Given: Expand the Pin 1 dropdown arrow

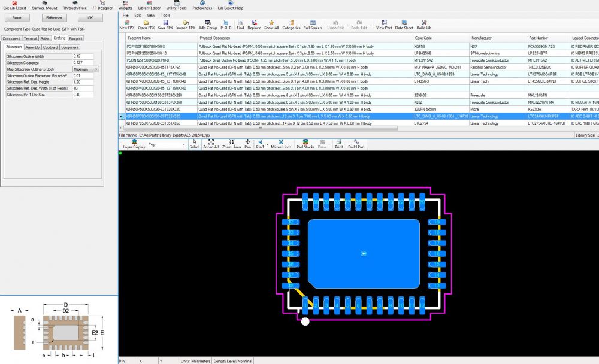Looking at the screenshot, I should click(267, 143).
